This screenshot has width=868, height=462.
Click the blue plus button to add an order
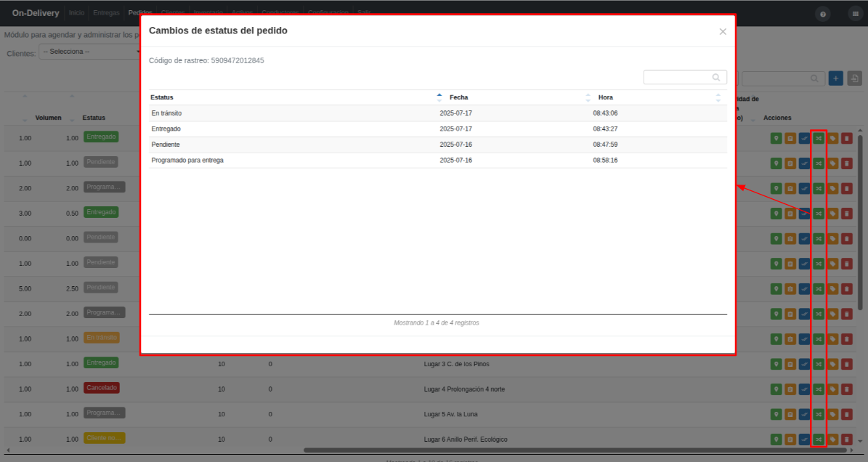click(x=836, y=78)
